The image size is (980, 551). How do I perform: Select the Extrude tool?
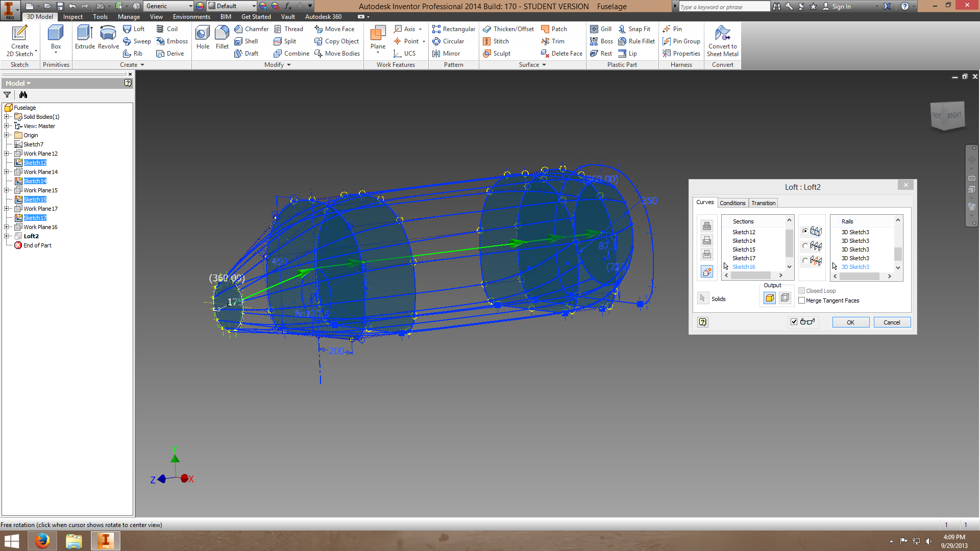click(84, 36)
